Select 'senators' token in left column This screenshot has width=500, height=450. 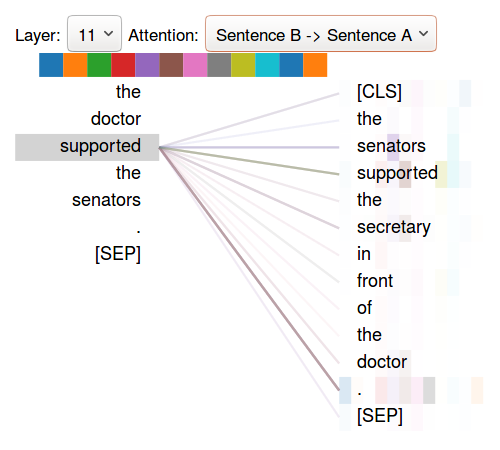point(106,200)
